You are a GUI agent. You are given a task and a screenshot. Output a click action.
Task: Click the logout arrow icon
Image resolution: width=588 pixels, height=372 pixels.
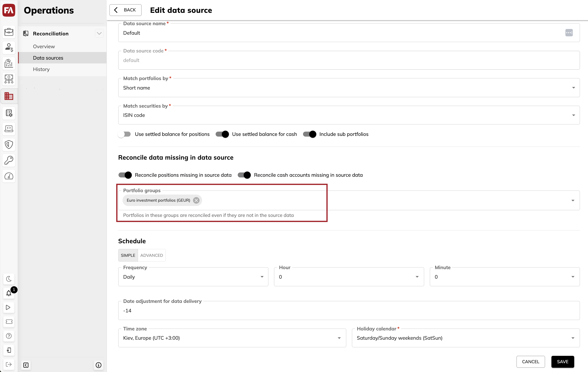coord(9,364)
